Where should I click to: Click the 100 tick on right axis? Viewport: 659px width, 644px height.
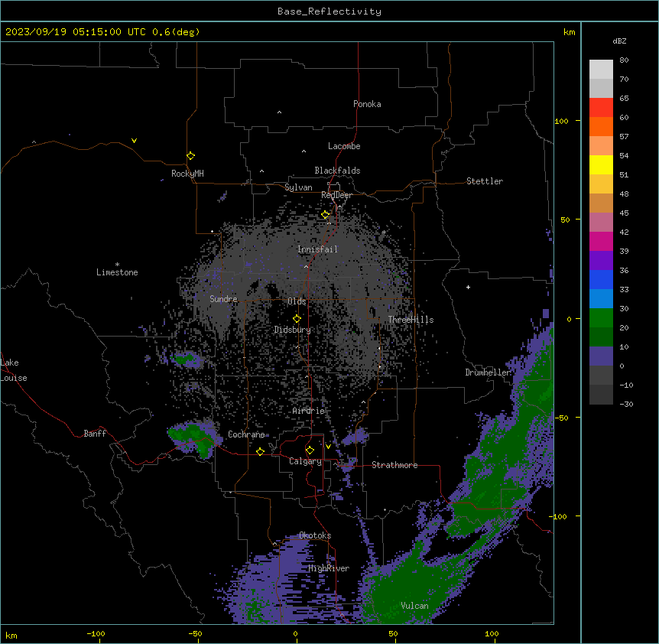pyautogui.click(x=561, y=122)
